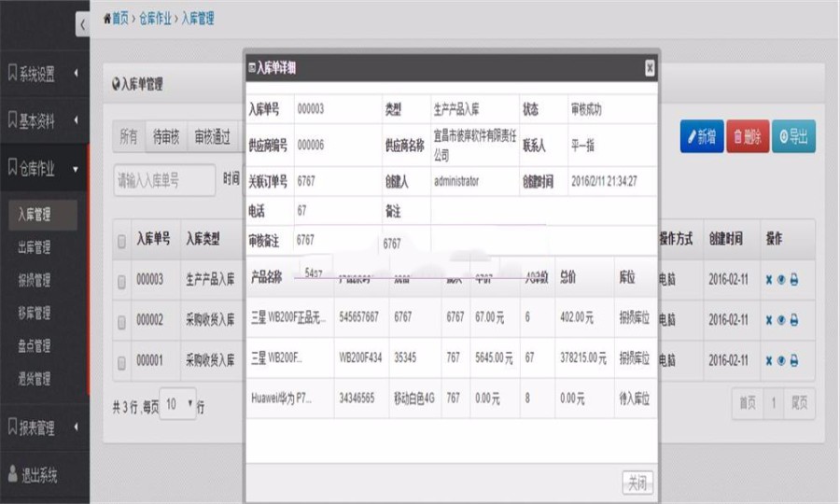Click the 入库单号 column header
840x504 pixels.
pyautogui.click(x=153, y=238)
